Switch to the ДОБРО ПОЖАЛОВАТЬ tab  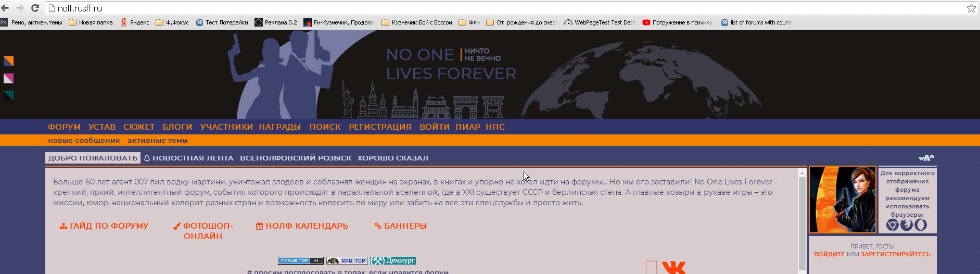(x=93, y=158)
